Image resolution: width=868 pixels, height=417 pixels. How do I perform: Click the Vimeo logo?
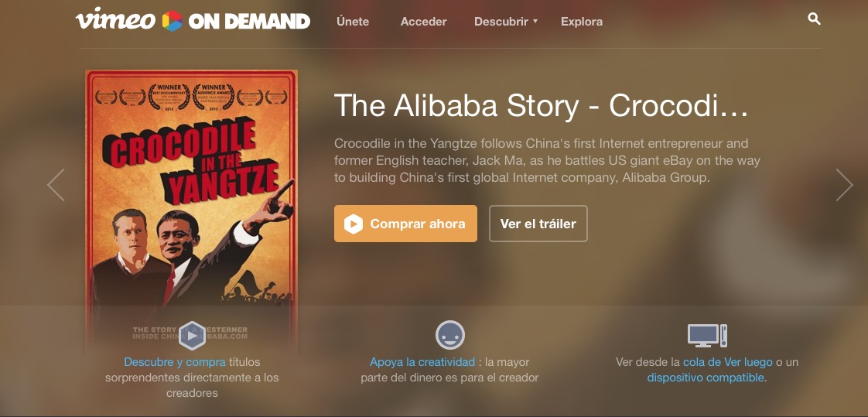tap(116, 19)
